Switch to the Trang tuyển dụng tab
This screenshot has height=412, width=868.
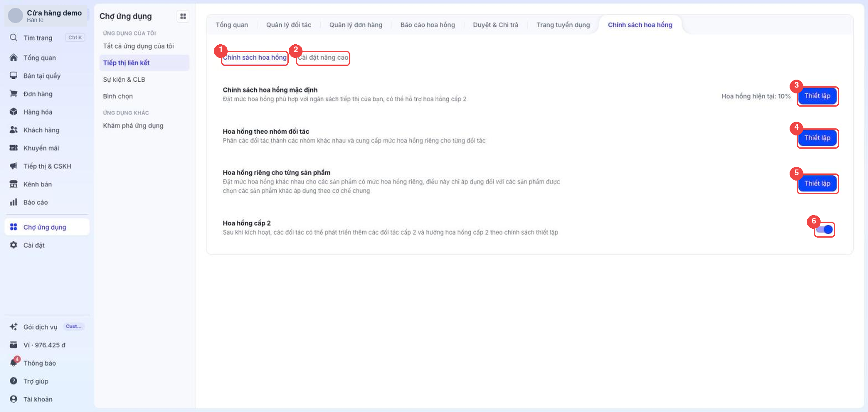(x=563, y=25)
